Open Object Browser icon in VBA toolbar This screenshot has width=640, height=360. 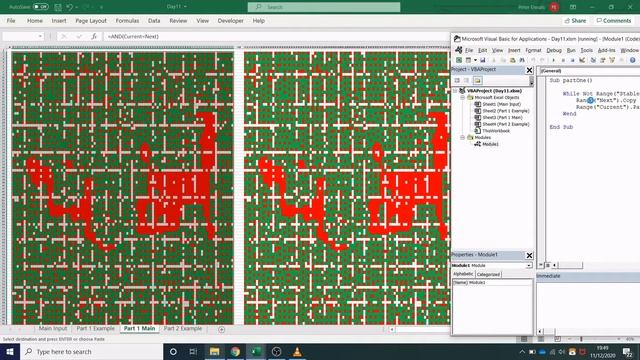(612, 60)
